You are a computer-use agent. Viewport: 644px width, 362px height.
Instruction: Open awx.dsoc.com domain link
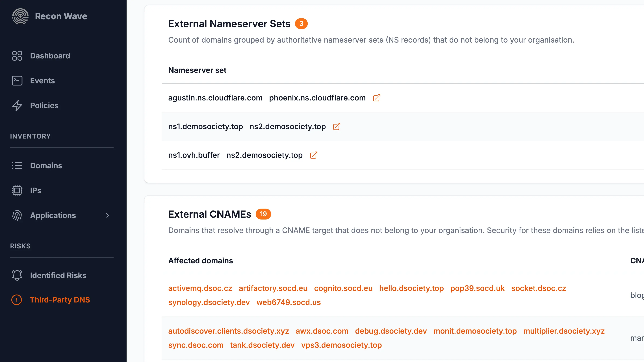pyautogui.click(x=322, y=331)
